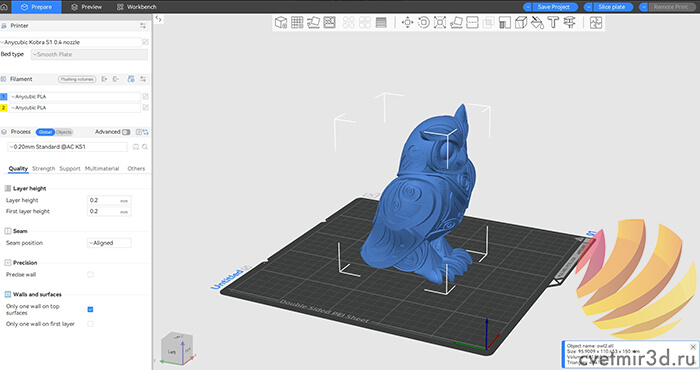Click the Save Project button

click(555, 7)
